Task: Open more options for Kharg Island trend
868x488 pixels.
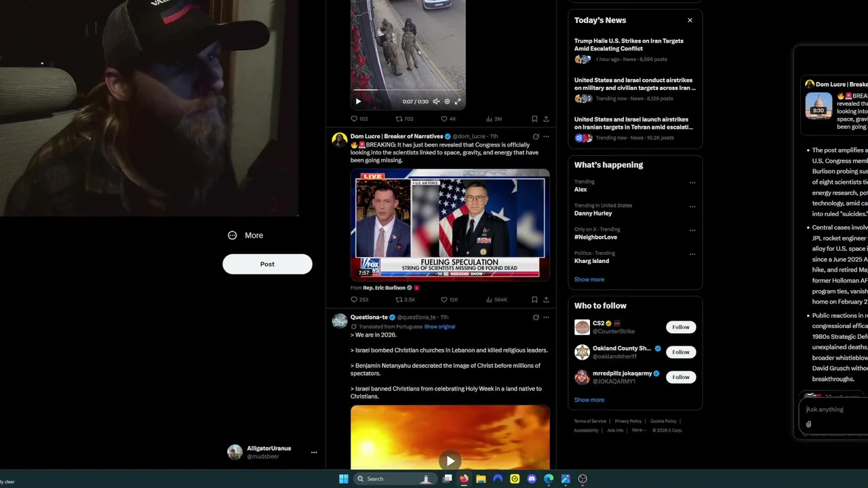Action: click(x=692, y=254)
